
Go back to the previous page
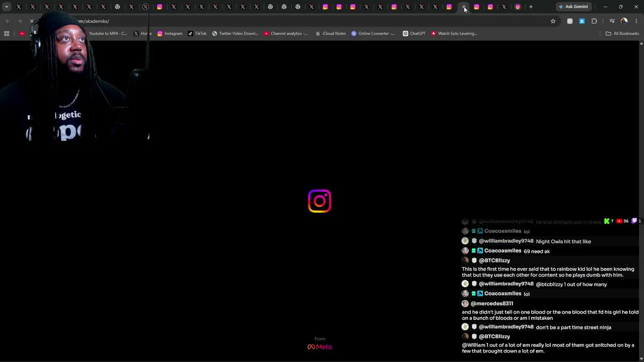click(8, 21)
